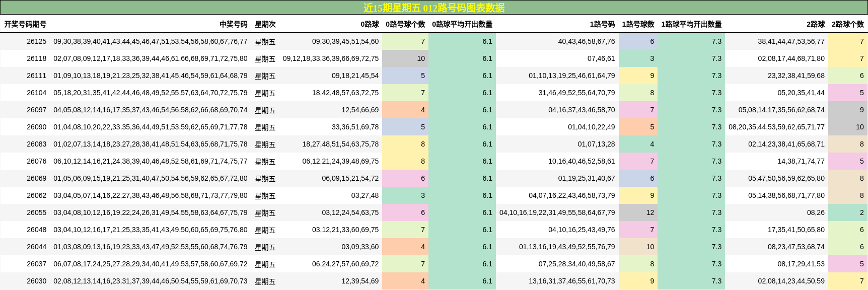This screenshot has width=868, height=290.
Task: Click 2路球 cell 08,26 in row 26055
Action: (x=816, y=212)
